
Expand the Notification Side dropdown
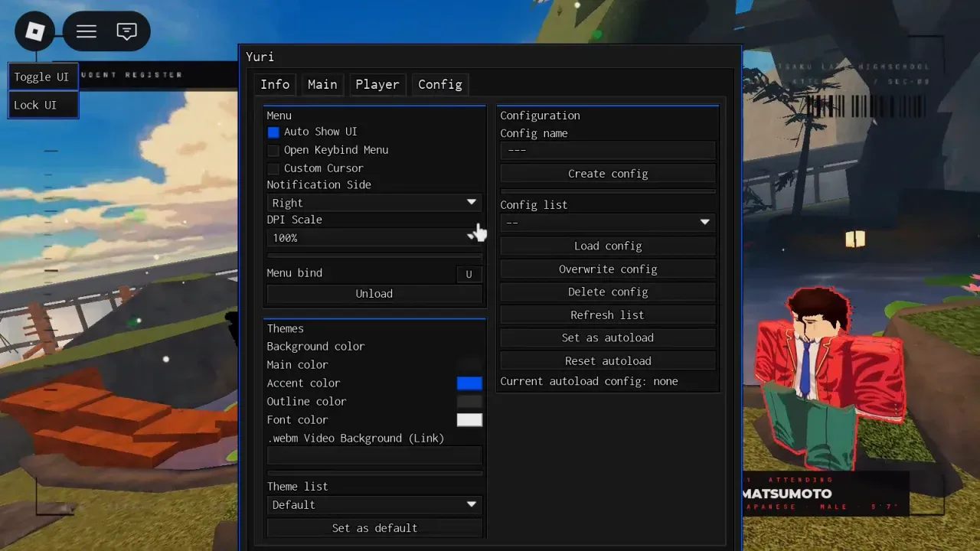[374, 203]
